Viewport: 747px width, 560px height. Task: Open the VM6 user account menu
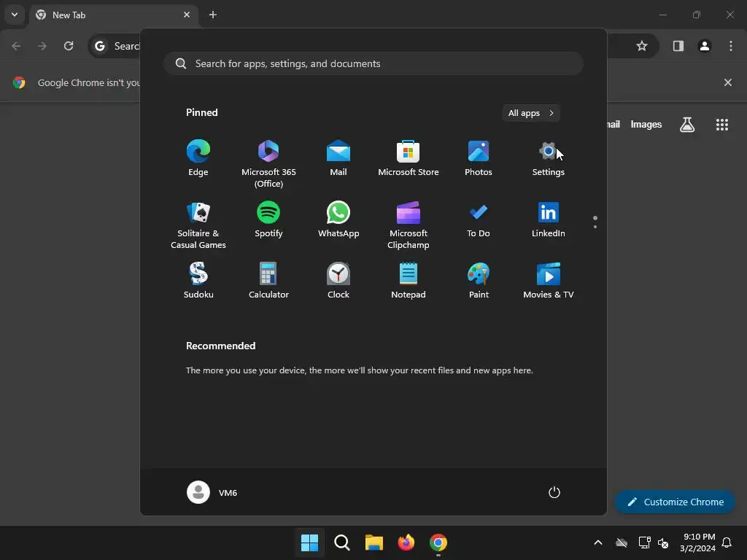(x=212, y=492)
